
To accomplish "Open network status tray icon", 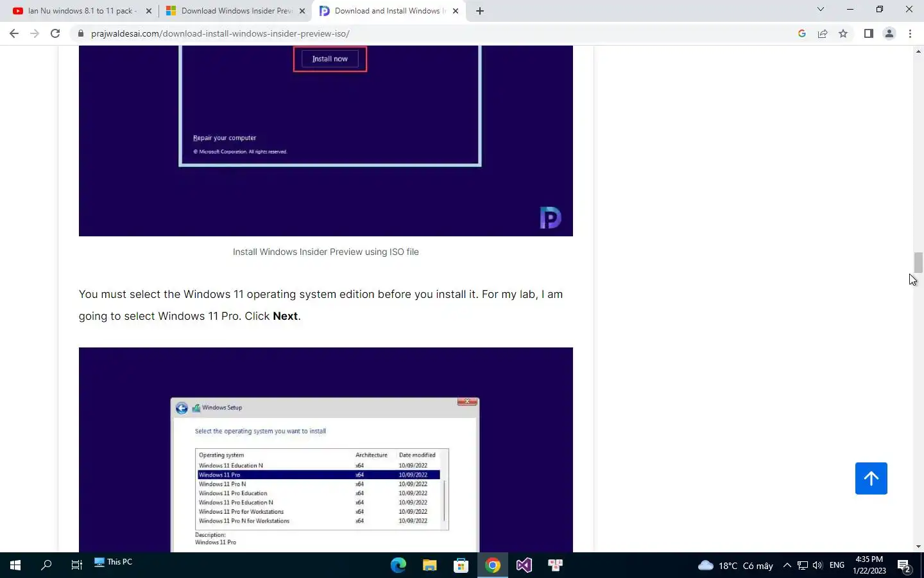I will pyautogui.click(x=803, y=565).
